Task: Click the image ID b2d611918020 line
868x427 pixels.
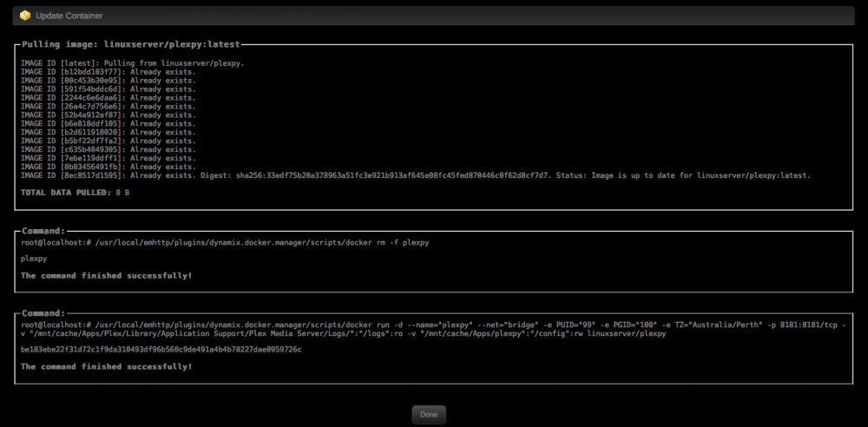Action: [x=108, y=133]
